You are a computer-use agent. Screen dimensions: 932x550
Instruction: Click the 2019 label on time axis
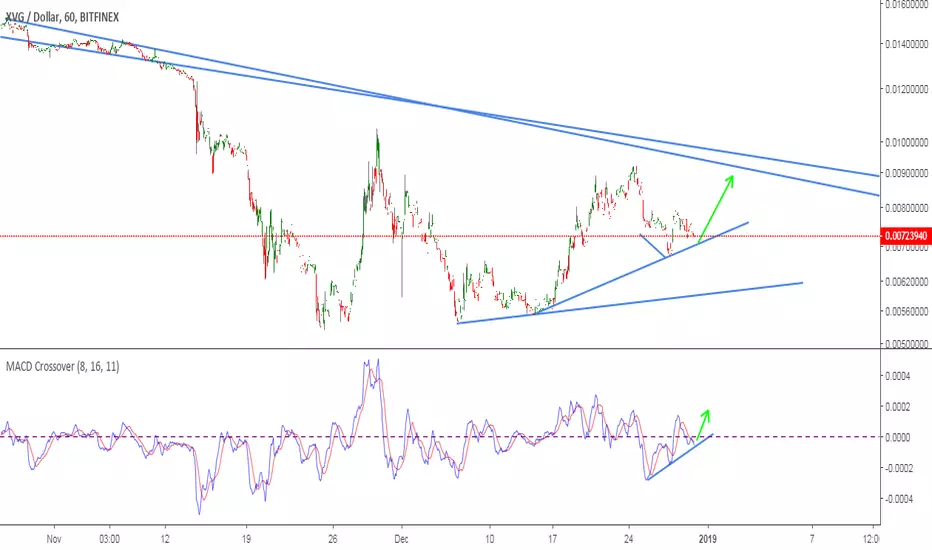click(x=707, y=539)
